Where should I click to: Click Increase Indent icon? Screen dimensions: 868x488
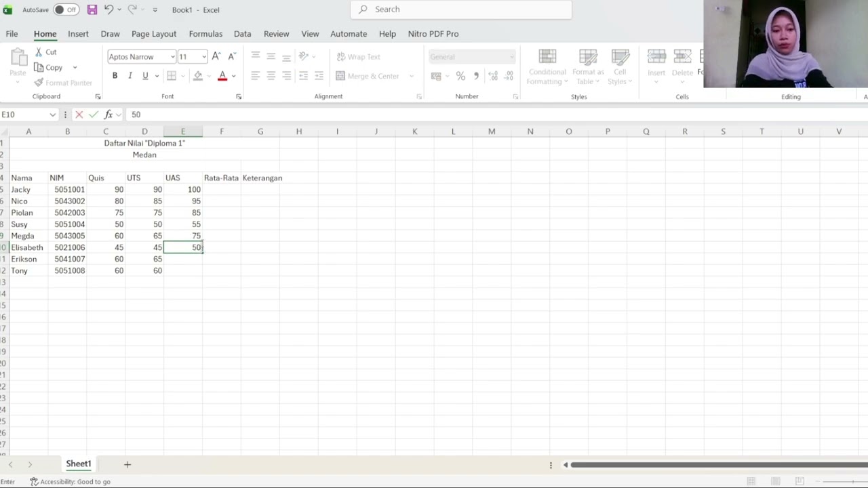tap(319, 76)
